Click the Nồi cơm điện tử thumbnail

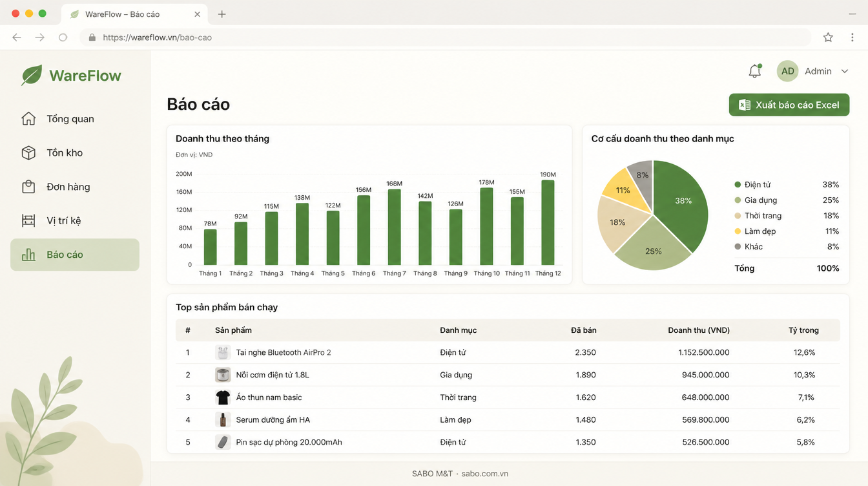click(x=223, y=375)
